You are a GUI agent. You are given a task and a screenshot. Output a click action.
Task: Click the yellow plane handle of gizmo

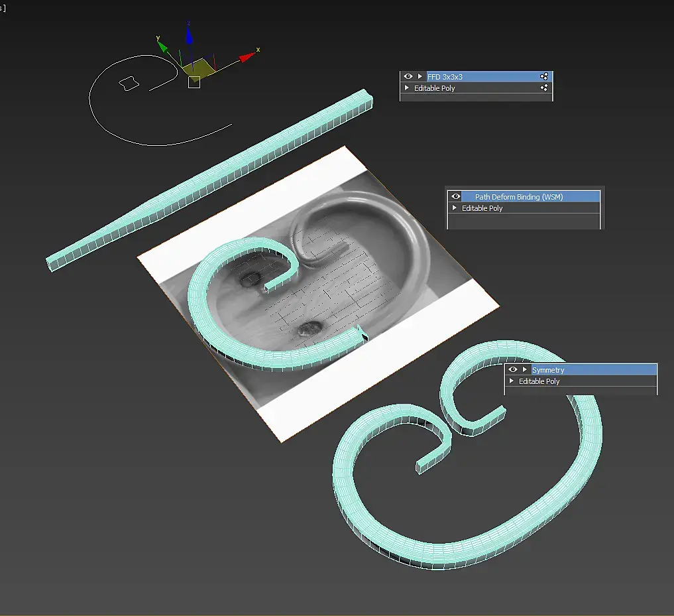pyautogui.click(x=198, y=68)
